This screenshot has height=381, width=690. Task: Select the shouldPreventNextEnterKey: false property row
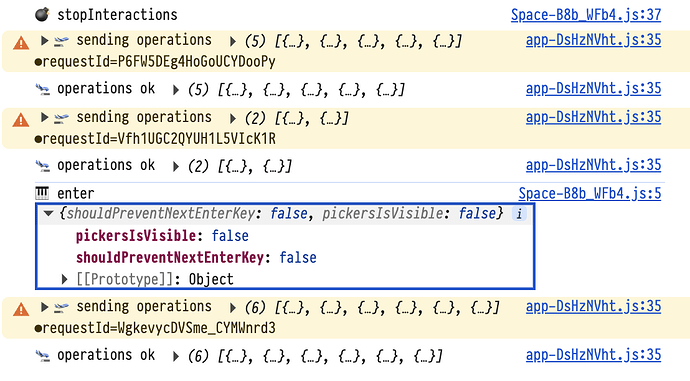point(196,257)
